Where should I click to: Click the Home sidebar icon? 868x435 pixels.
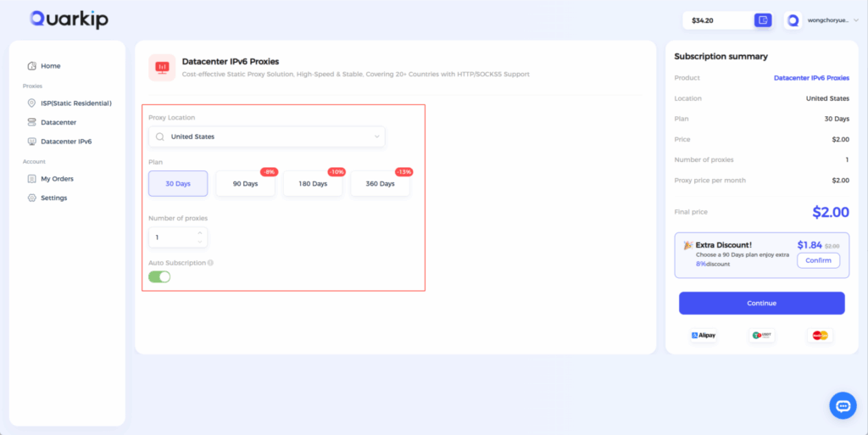pyautogui.click(x=31, y=66)
